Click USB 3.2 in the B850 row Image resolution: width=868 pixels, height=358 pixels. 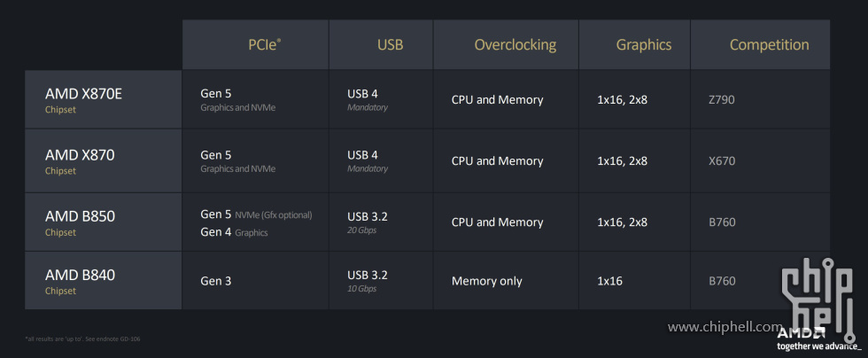point(367,217)
